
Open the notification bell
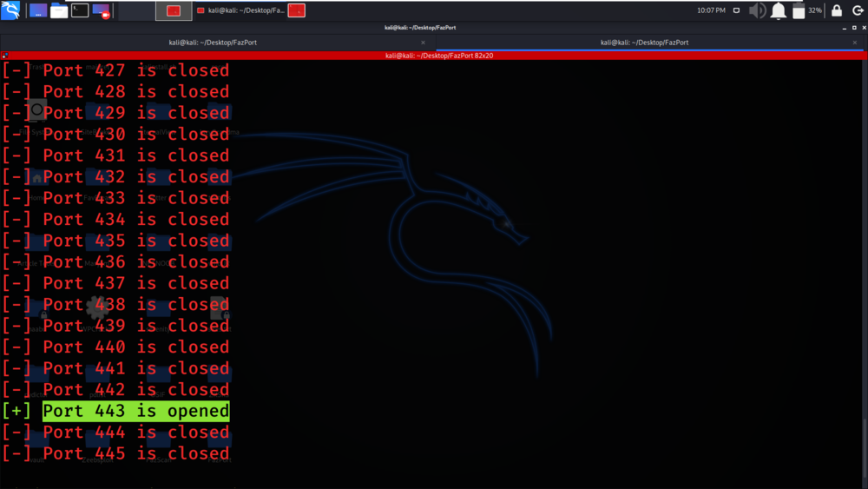779,10
